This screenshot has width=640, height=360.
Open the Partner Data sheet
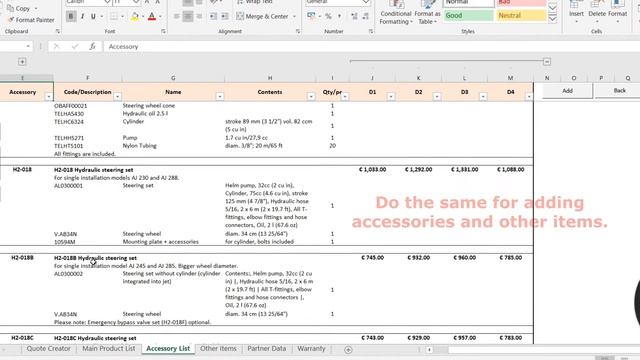(x=267, y=349)
